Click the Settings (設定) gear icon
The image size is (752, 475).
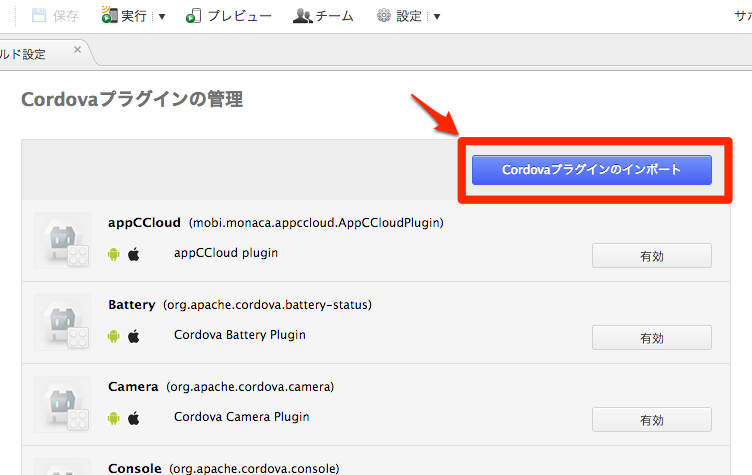click(x=384, y=16)
